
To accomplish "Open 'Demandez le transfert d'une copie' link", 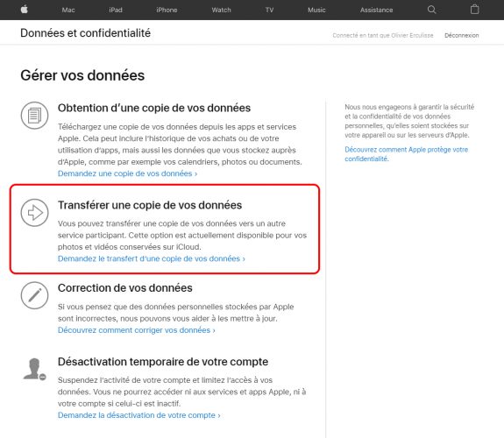I will coord(152,258).
